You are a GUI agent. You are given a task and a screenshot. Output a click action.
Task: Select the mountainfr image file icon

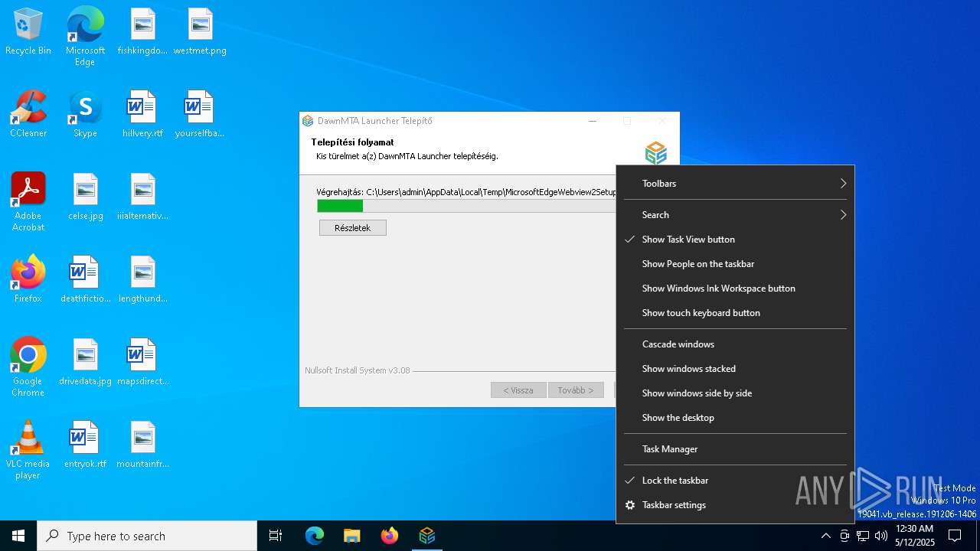click(x=142, y=445)
